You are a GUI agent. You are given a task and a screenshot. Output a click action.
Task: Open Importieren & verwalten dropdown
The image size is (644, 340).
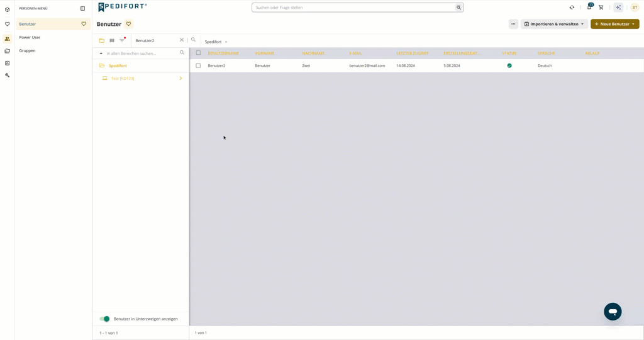click(x=554, y=24)
